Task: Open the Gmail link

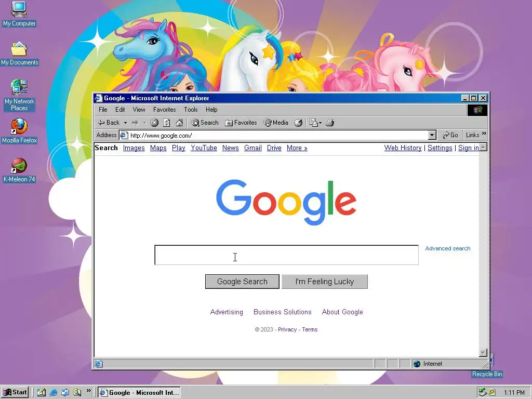Action: pyautogui.click(x=253, y=148)
